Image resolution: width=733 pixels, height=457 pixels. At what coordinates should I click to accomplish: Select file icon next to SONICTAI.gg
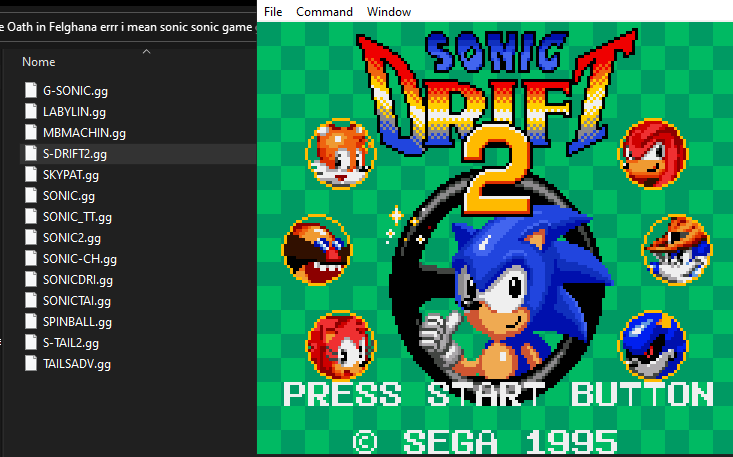click(31, 300)
